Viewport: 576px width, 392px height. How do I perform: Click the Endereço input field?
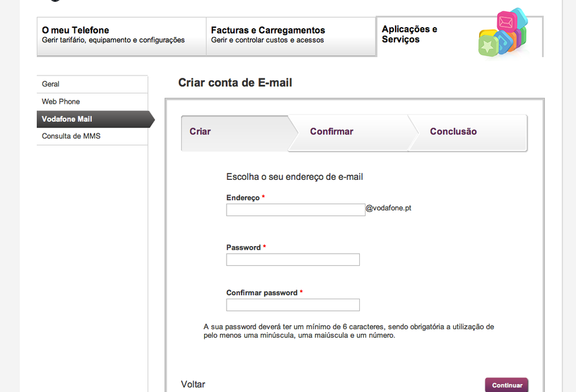[x=296, y=209]
